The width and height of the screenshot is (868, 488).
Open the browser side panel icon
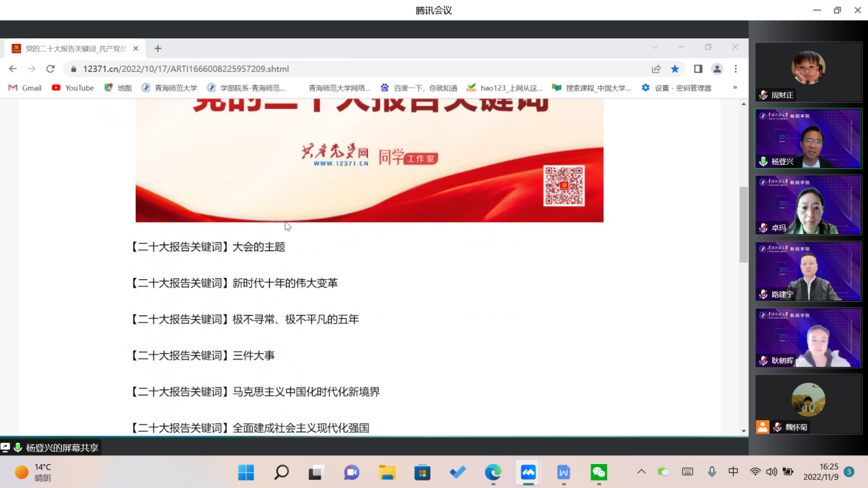tap(698, 68)
